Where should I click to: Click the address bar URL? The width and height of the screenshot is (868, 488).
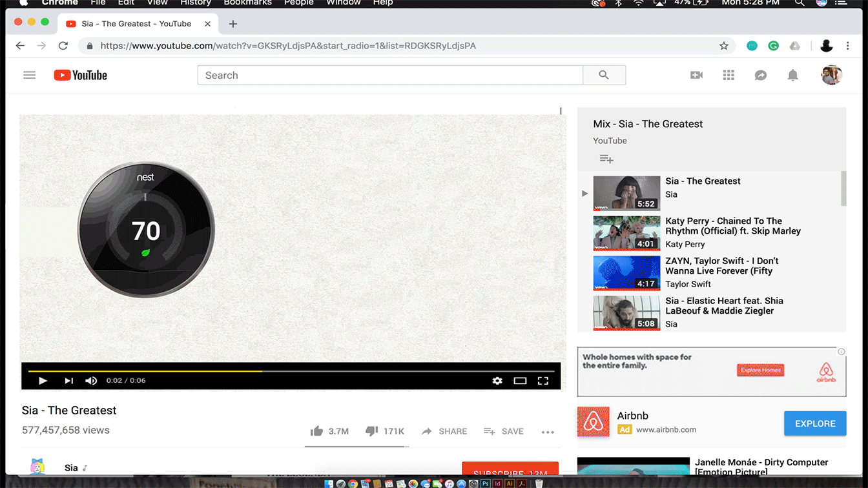point(288,46)
